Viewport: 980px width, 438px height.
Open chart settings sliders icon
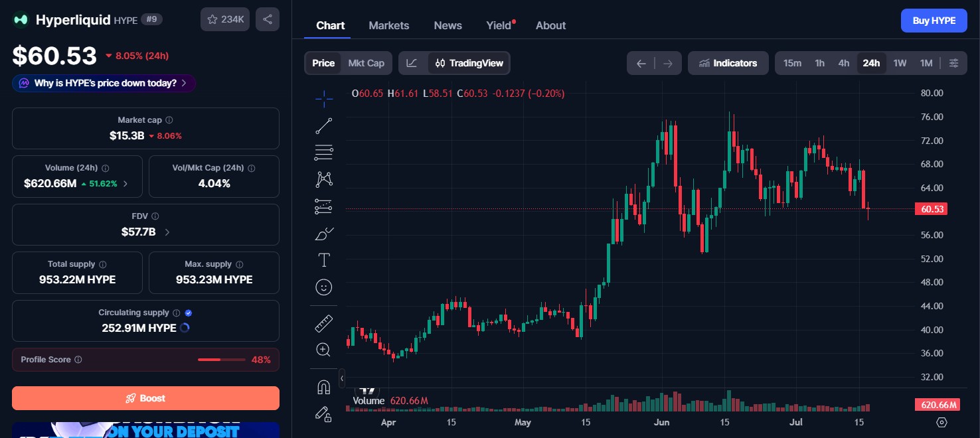[953, 63]
